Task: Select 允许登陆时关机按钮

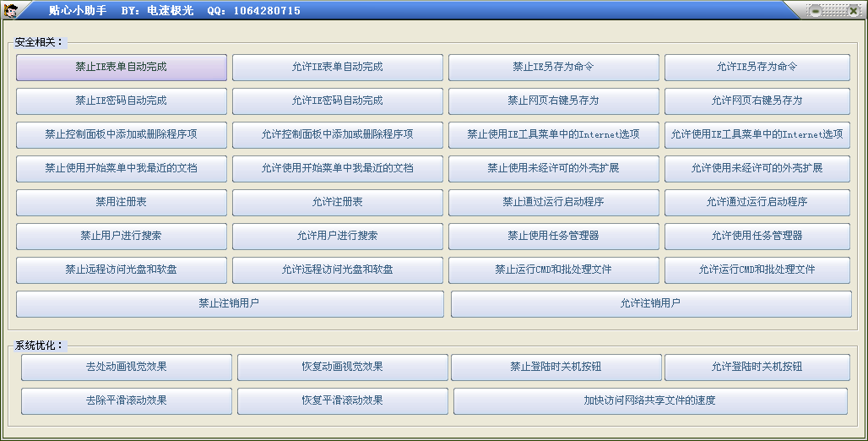Action: coord(757,367)
